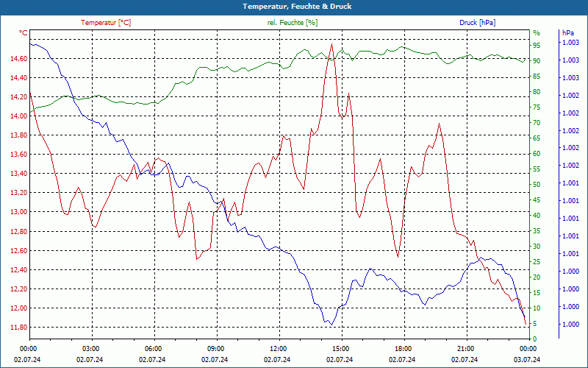Image resolution: width=588 pixels, height=368 pixels.
Task: Click green humidity axis value 60
Action: [537, 154]
